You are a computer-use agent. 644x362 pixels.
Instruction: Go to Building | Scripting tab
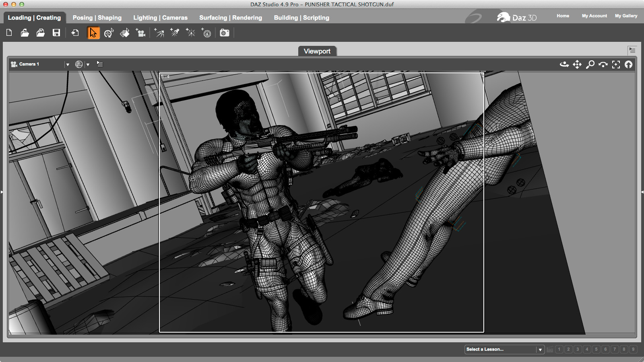[301, 18]
